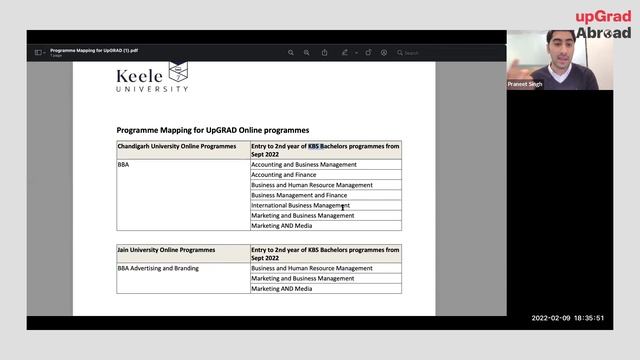640x360 pixels.
Task: Click 'Jain University Online Programmes' header cell
Action: [x=183, y=254]
